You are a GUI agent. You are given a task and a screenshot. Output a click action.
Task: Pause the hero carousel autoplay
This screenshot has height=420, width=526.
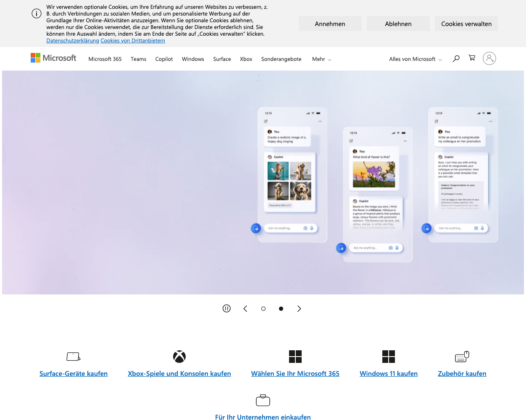pos(226,309)
